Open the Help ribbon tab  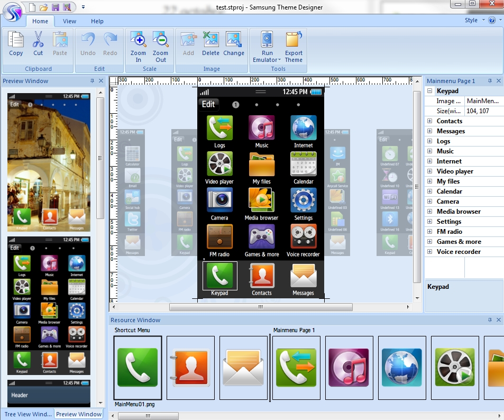coord(97,21)
